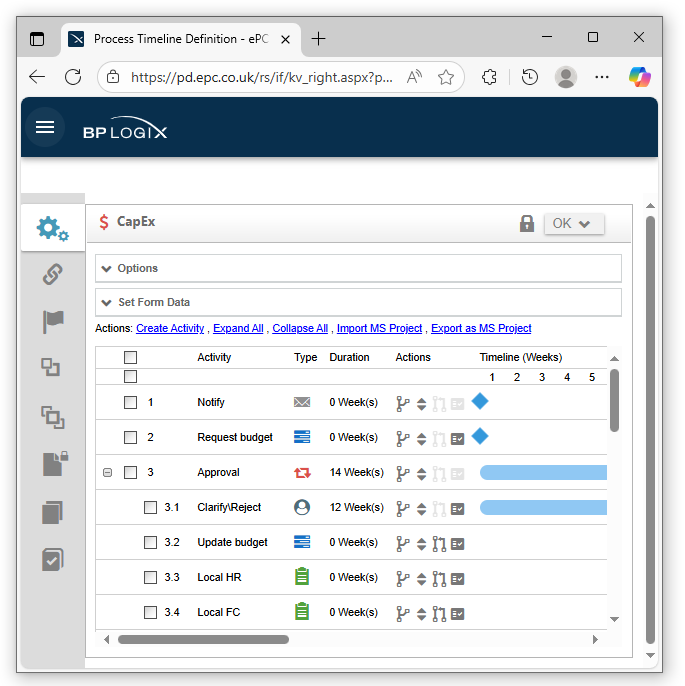Click the form icon in Request budget row

457,438
